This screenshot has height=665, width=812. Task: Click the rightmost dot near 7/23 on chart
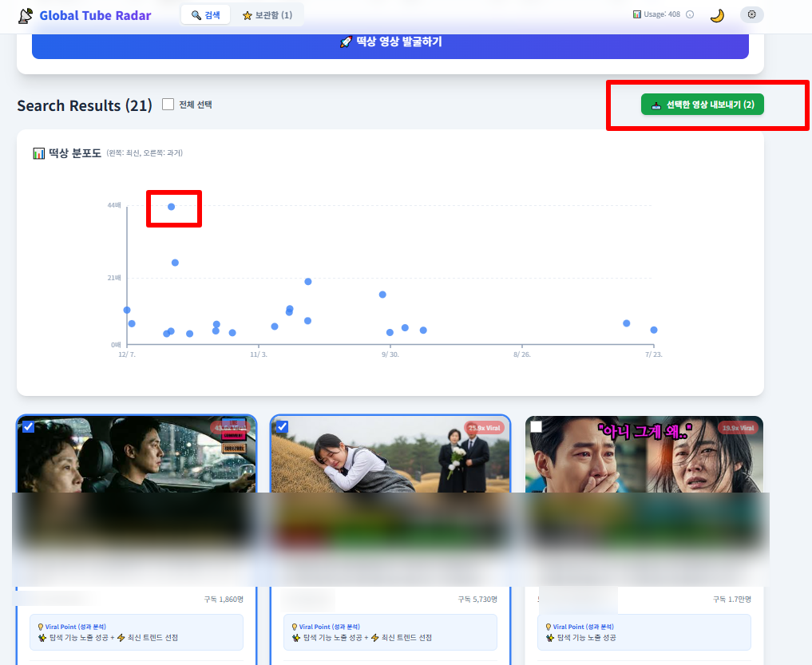(x=653, y=330)
